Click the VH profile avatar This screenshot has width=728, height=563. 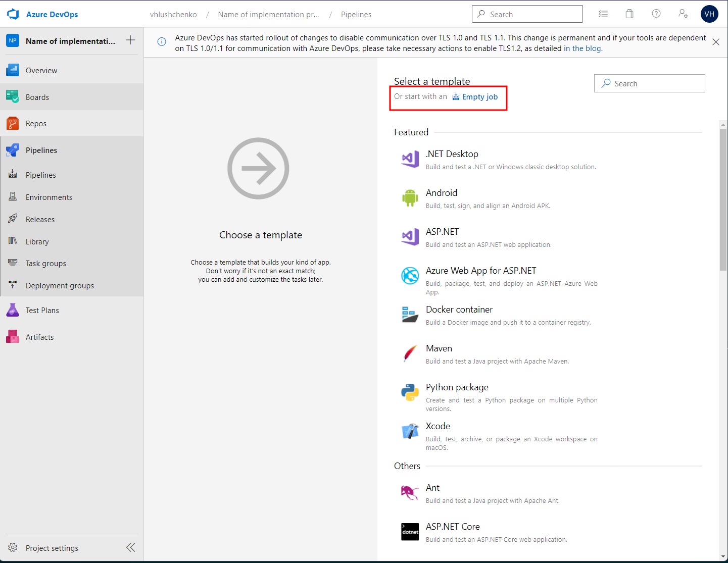click(x=709, y=14)
